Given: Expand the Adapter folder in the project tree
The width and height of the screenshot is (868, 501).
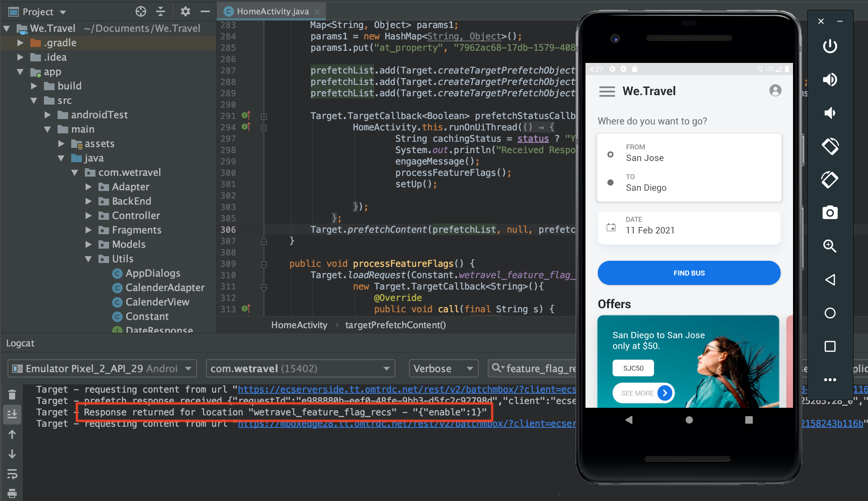Looking at the screenshot, I should (x=89, y=186).
